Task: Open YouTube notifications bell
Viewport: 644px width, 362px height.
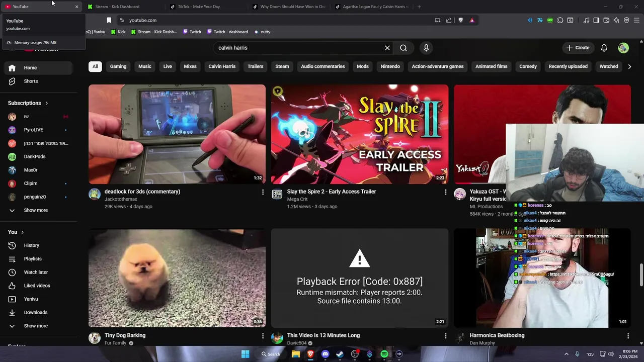Action: [604, 48]
